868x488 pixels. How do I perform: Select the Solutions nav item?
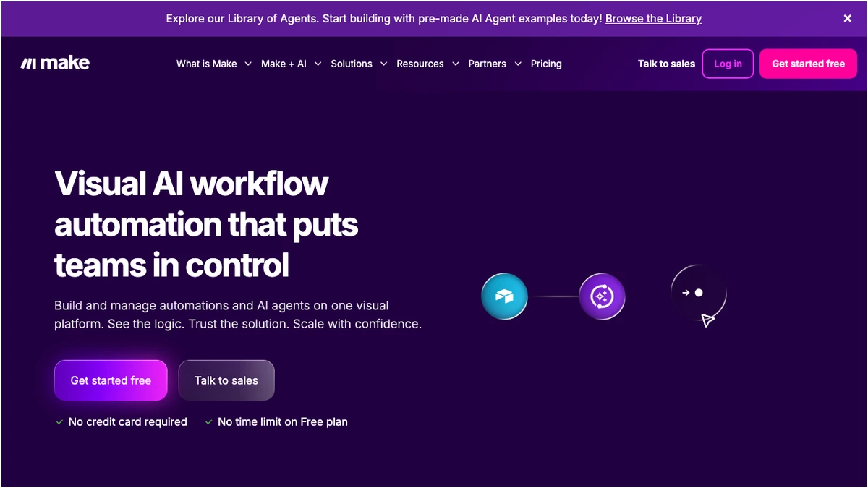click(352, 64)
